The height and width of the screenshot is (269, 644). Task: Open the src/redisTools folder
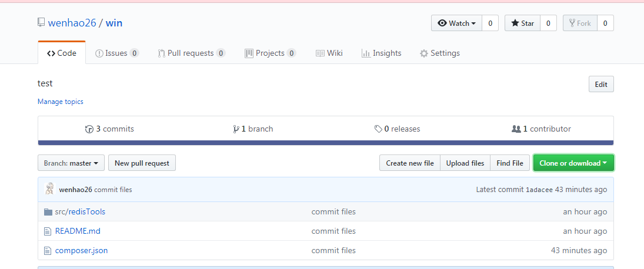point(80,211)
